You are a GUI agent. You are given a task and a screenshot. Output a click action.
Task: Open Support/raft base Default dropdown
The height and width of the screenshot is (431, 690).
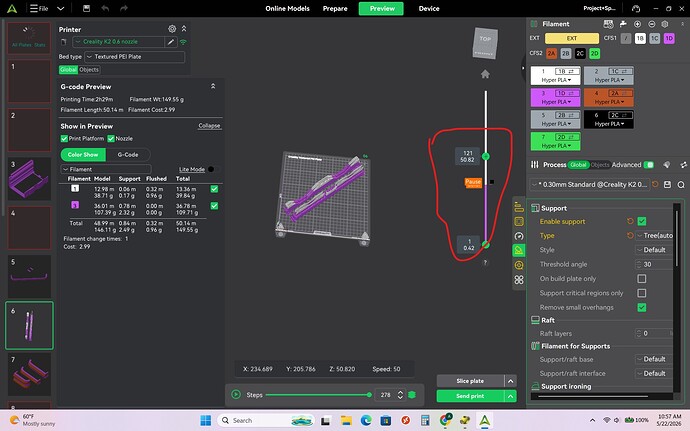point(654,359)
